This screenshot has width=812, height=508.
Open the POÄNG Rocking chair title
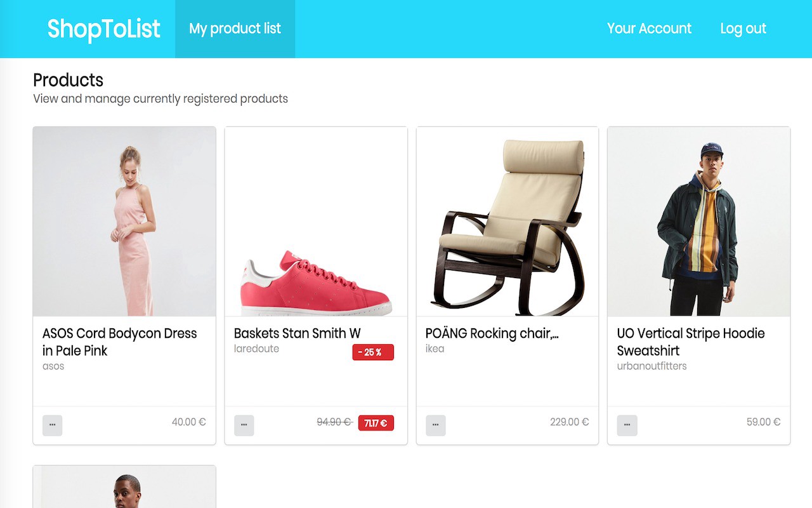click(x=492, y=333)
